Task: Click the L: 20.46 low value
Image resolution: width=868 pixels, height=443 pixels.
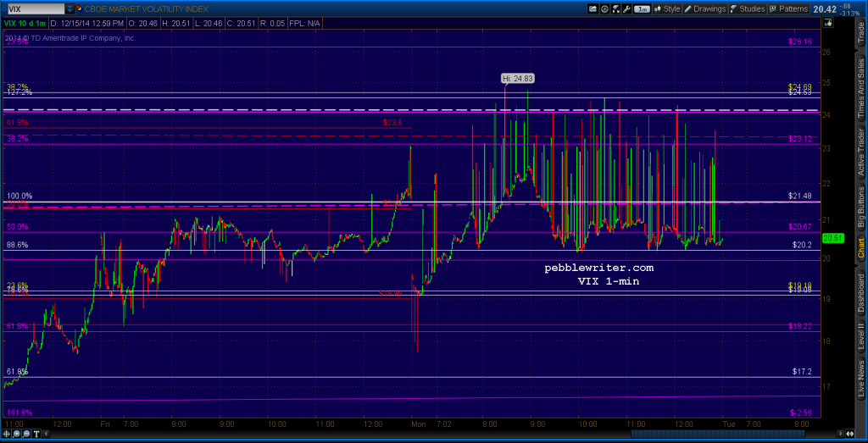Action: click(211, 23)
